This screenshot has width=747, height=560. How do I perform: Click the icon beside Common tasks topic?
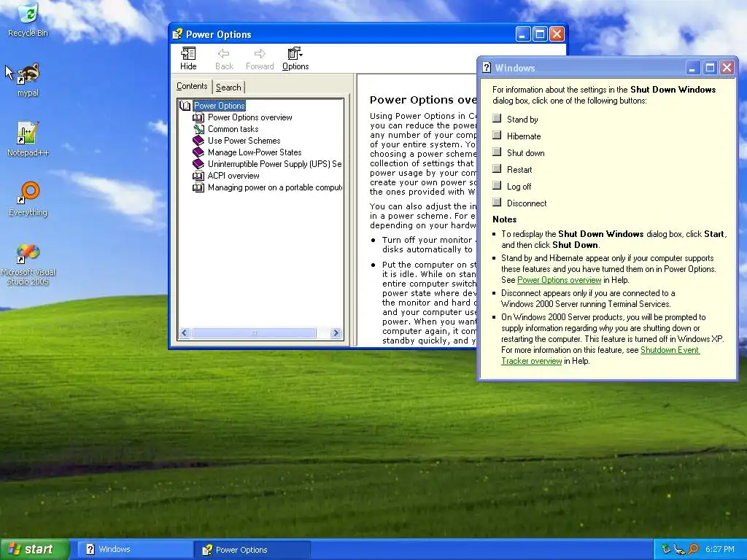coord(198,129)
